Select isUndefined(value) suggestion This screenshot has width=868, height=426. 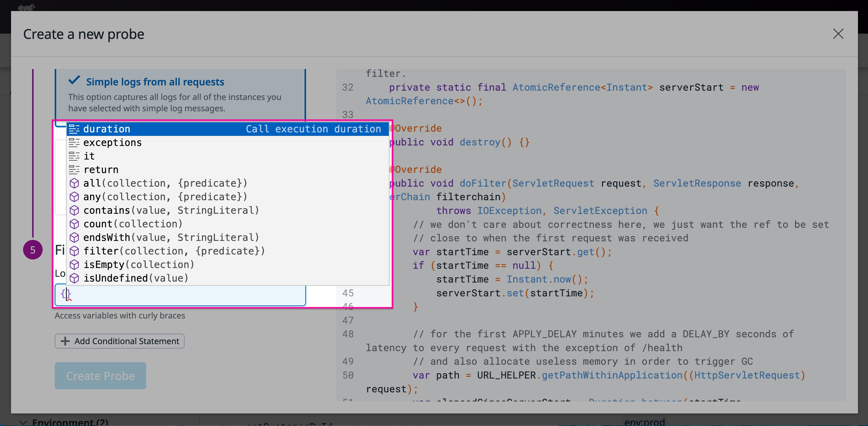[136, 278]
